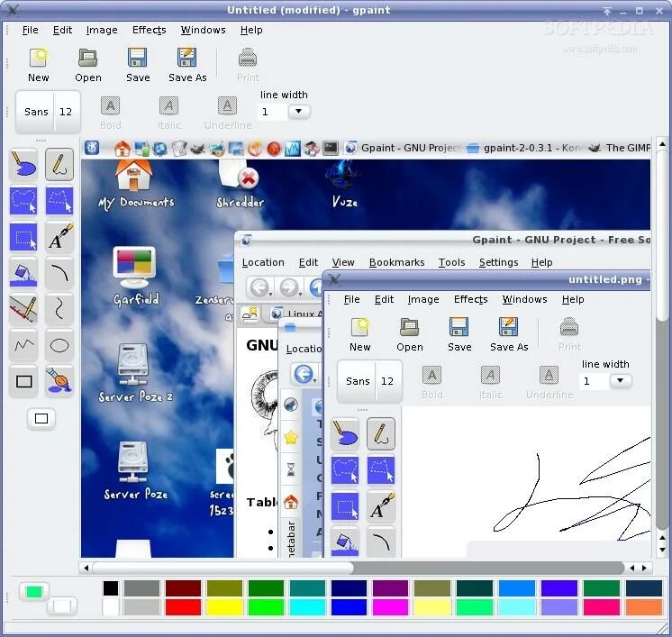Click Save As in the main toolbar

pos(187,65)
